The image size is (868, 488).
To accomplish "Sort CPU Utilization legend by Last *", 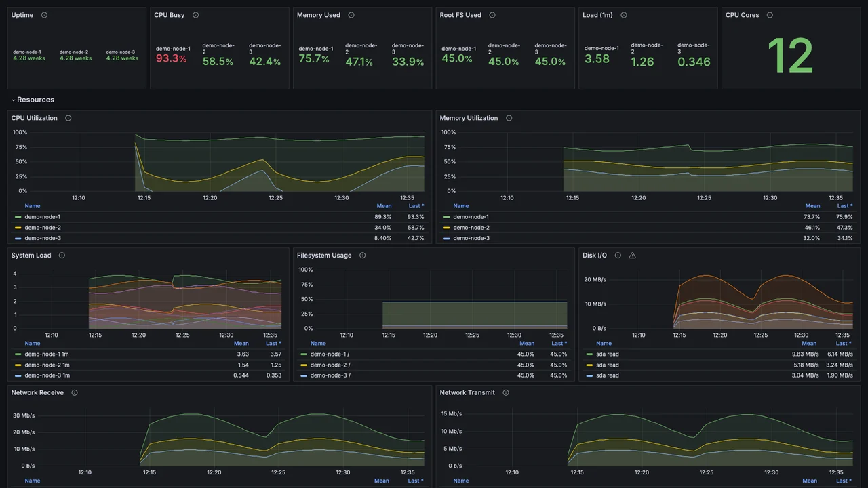I will [x=416, y=206].
